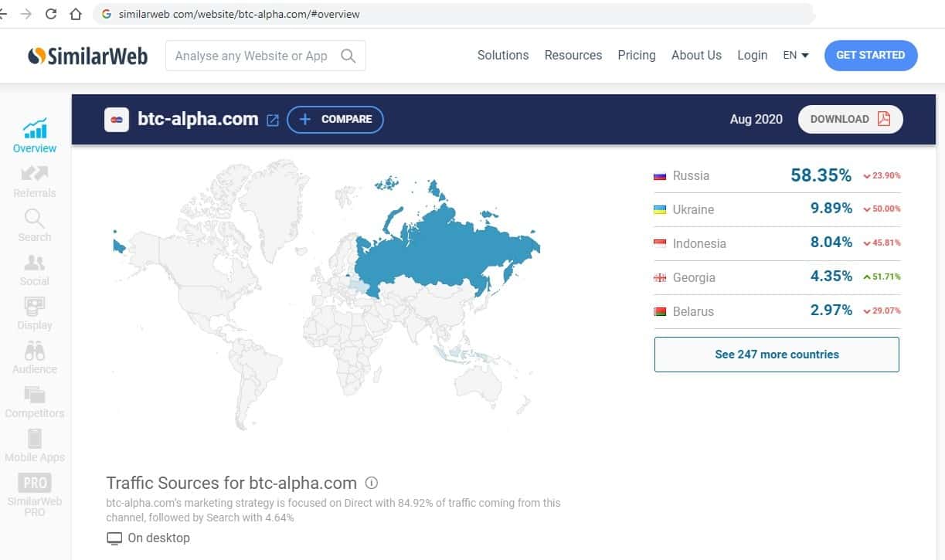Open the Solutions menu
The image size is (945, 560).
pos(503,56)
